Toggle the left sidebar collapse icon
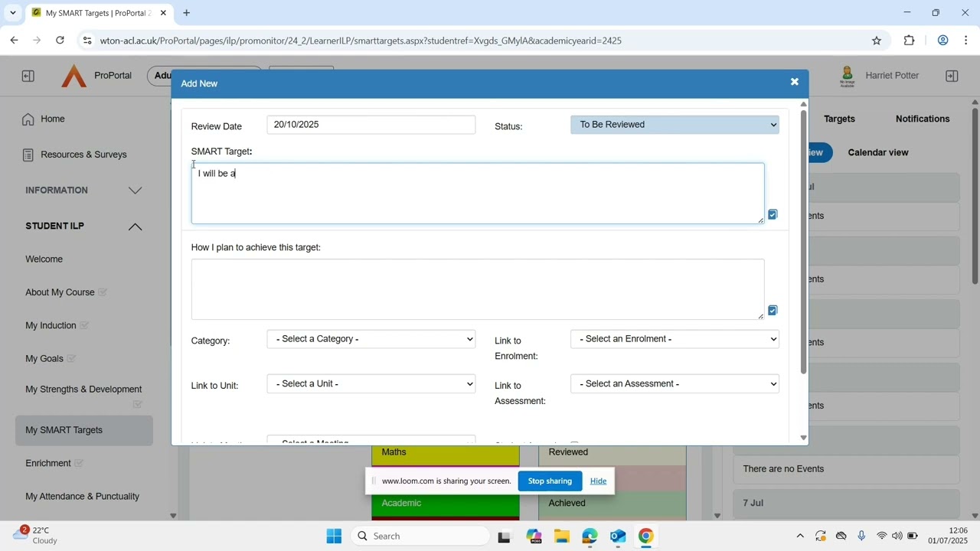This screenshot has width=980, height=551. click(28, 76)
